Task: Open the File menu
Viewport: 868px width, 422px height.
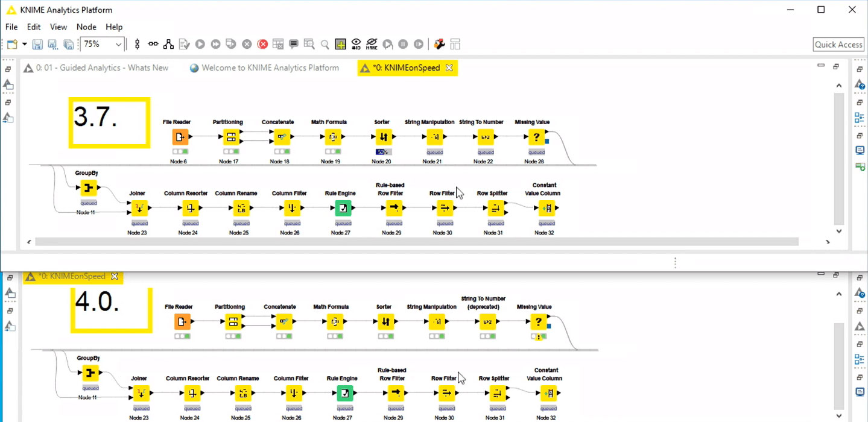Action: 11,27
